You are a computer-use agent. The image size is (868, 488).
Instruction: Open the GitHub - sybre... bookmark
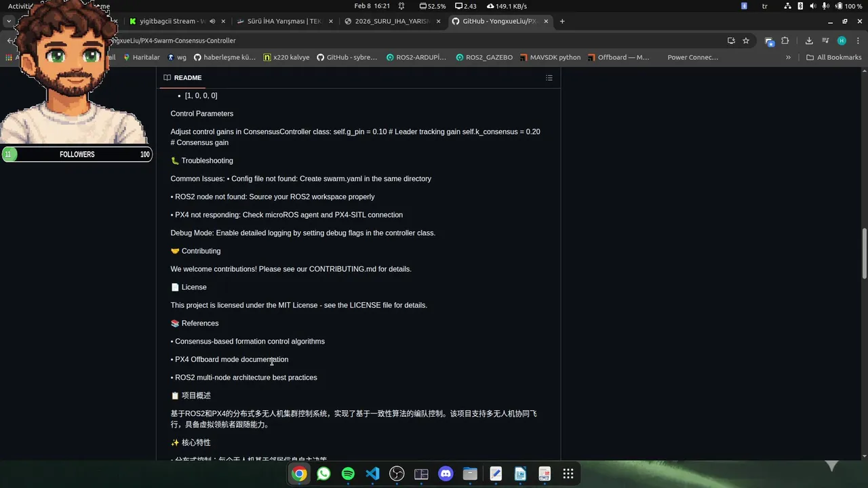pos(347,58)
